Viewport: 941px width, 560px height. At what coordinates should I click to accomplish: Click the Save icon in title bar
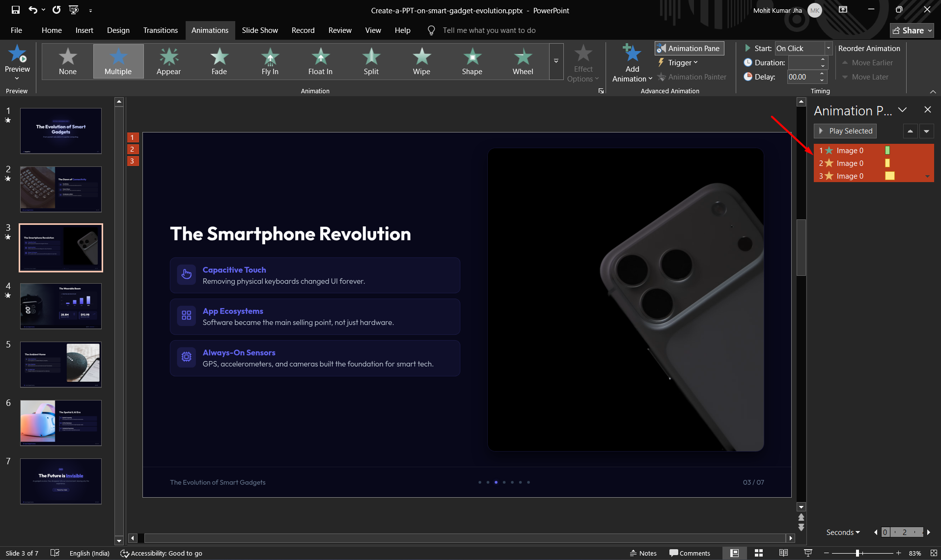[x=16, y=10]
